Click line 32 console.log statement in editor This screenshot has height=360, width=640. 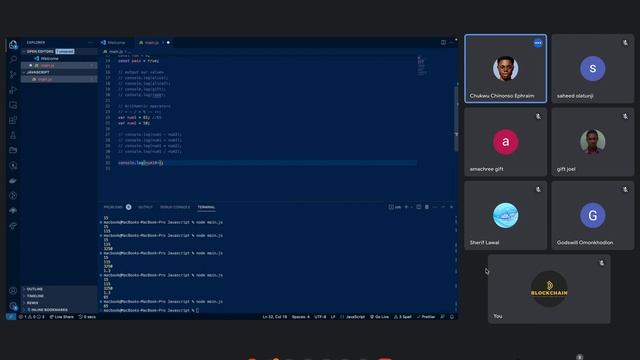pos(140,162)
